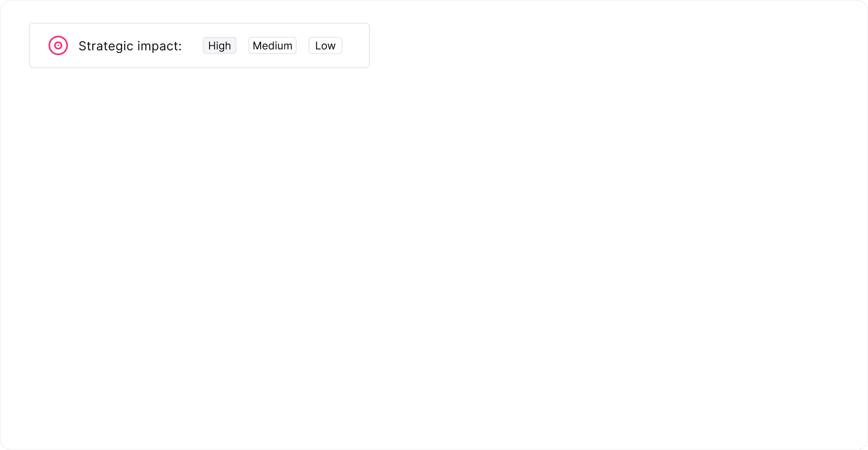The image size is (868, 450).
Task: Click the concentric circle goal icon
Action: [58, 45]
